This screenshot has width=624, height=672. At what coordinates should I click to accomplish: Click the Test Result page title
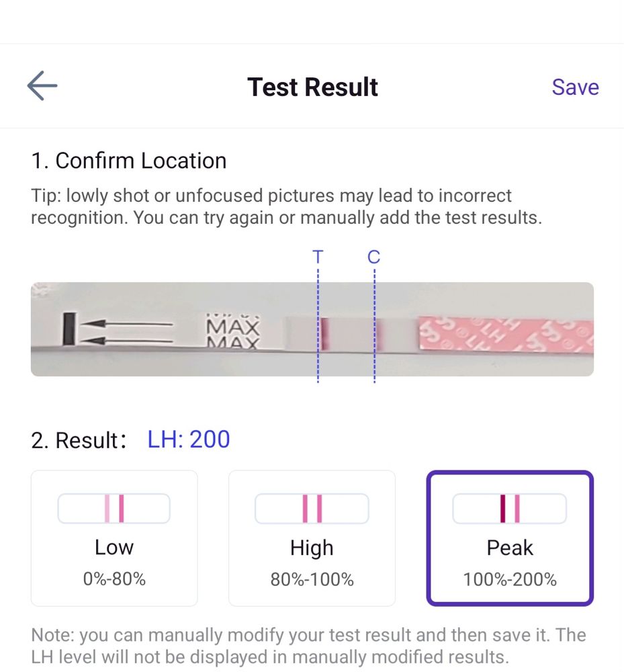pos(312,87)
